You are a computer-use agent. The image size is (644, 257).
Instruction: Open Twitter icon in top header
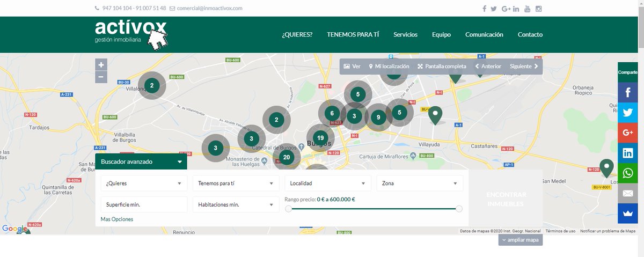click(x=494, y=9)
